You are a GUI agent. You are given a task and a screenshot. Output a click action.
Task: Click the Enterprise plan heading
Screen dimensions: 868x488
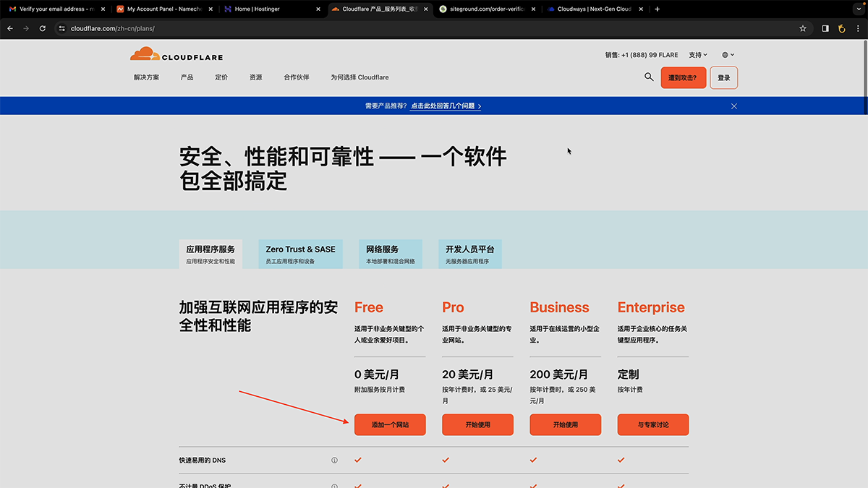pyautogui.click(x=651, y=307)
